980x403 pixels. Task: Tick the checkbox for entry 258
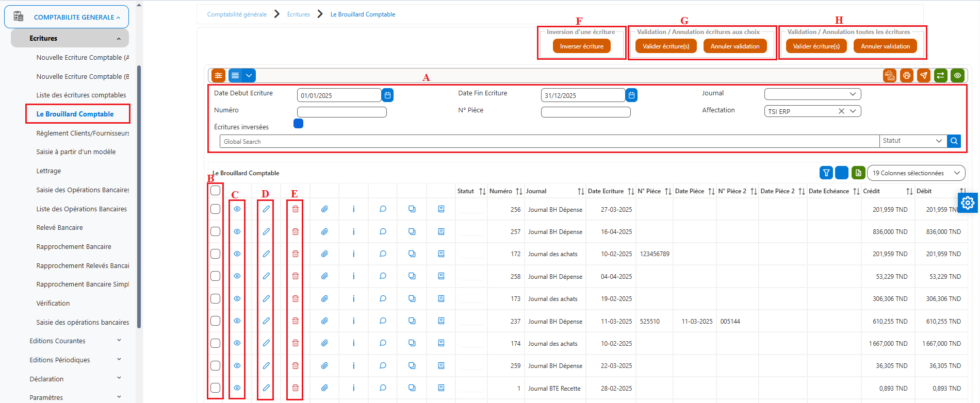coord(216,276)
